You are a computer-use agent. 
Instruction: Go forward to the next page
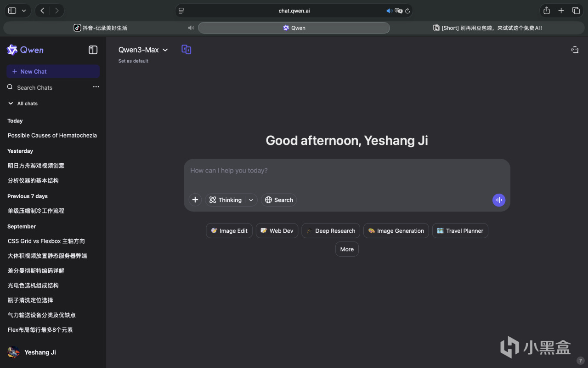pyautogui.click(x=57, y=11)
